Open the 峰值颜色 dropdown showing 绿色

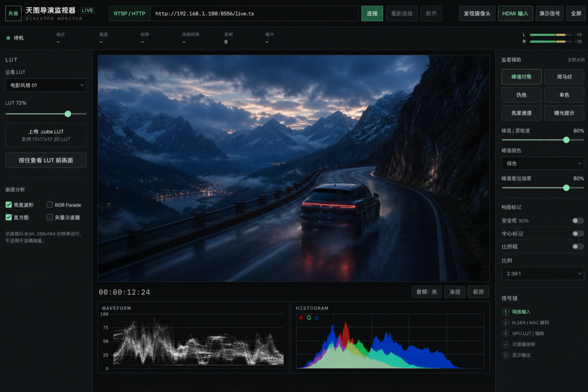tap(543, 163)
